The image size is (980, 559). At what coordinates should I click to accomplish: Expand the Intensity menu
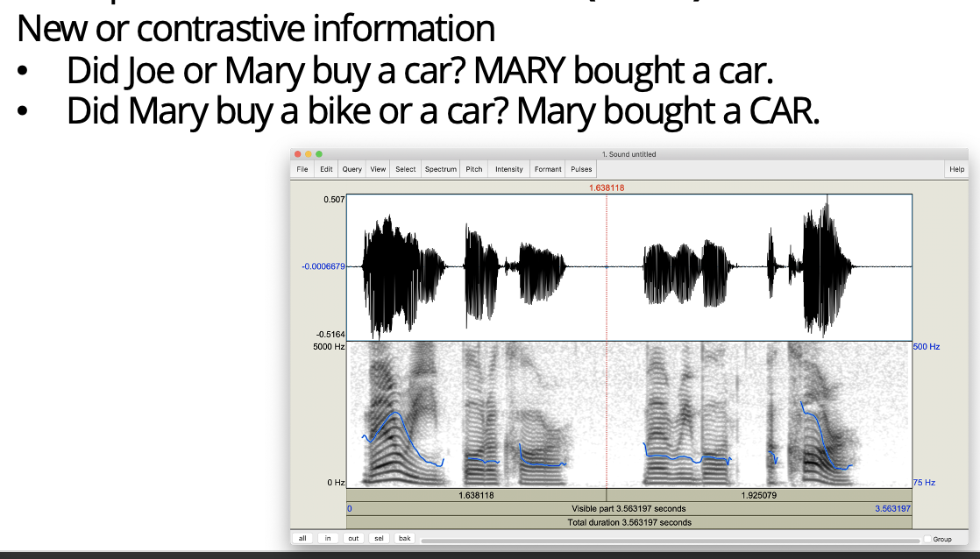pyautogui.click(x=508, y=169)
